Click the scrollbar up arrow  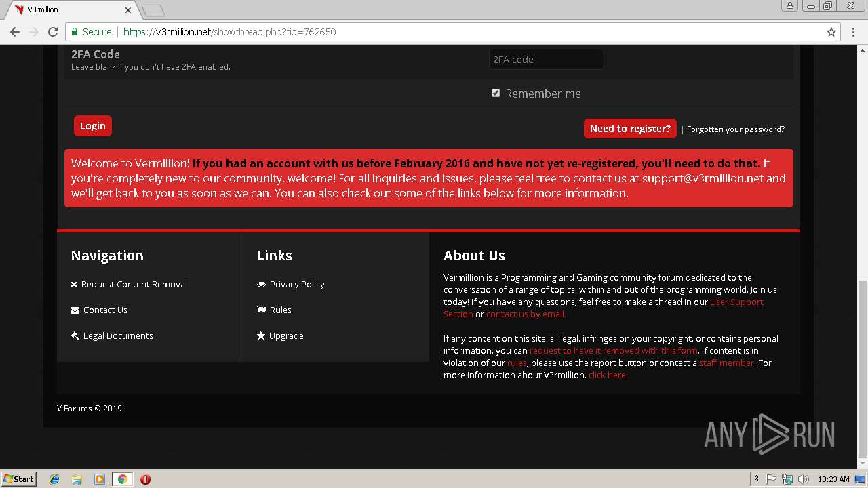(863, 50)
